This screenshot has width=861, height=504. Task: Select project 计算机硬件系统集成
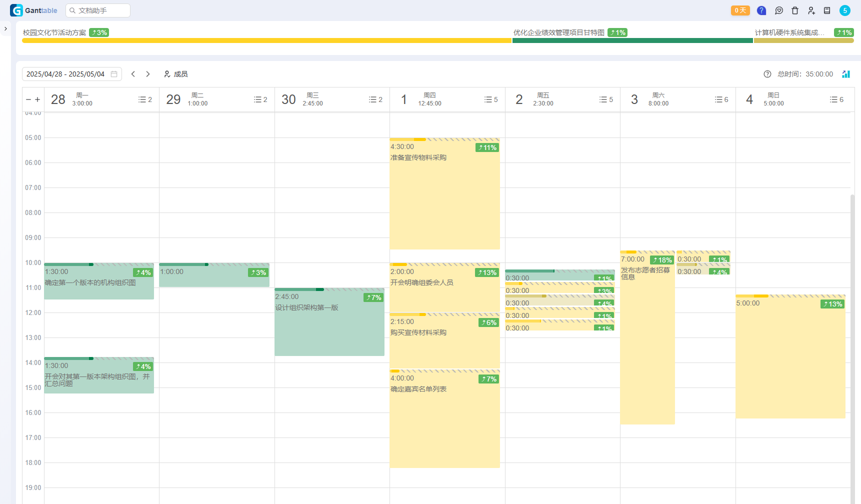pos(789,32)
